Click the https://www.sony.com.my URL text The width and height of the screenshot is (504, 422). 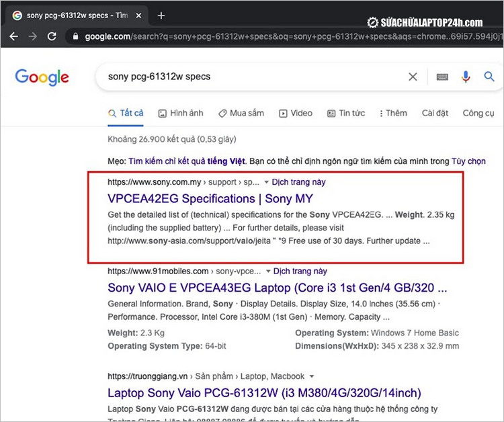[x=154, y=182]
